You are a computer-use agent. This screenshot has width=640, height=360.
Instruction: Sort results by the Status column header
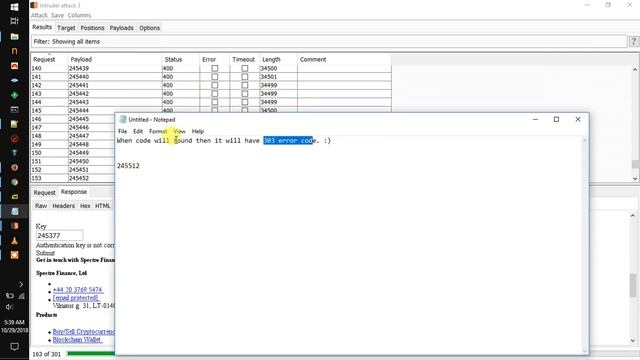[180, 59]
